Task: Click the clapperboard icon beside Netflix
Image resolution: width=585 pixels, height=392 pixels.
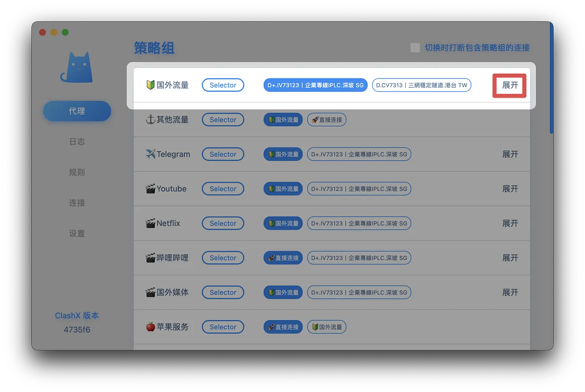Action: (150, 223)
